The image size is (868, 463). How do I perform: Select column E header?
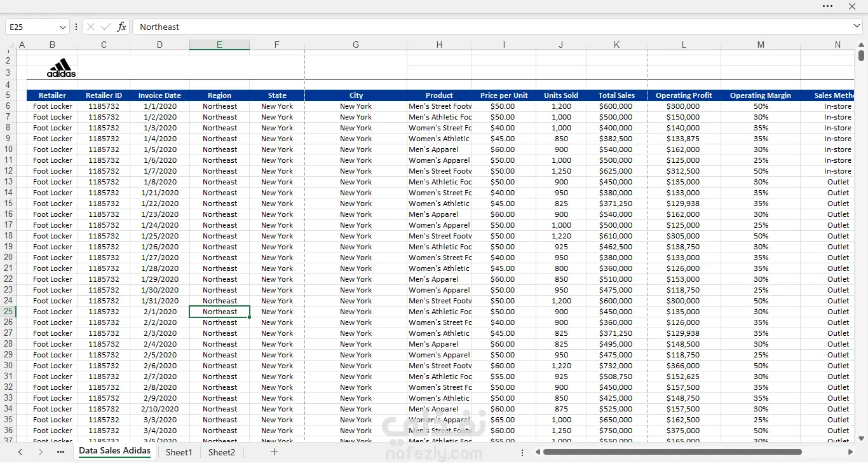[x=219, y=45]
